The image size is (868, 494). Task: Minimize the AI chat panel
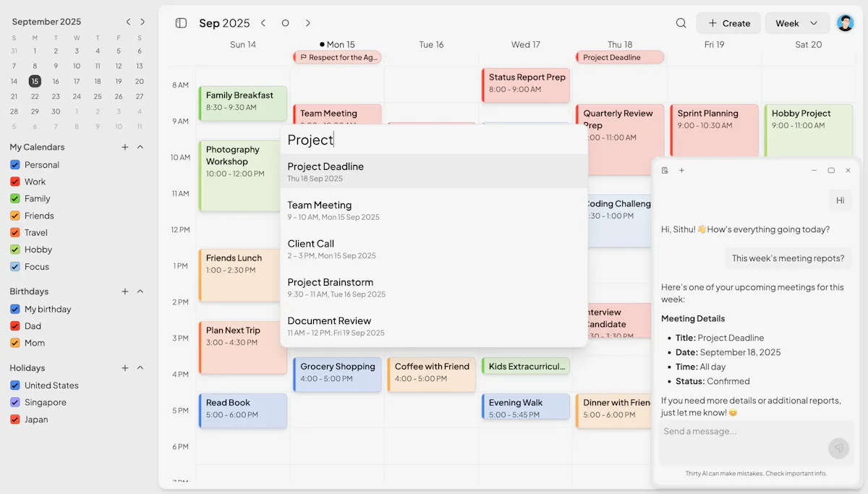tap(814, 171)
